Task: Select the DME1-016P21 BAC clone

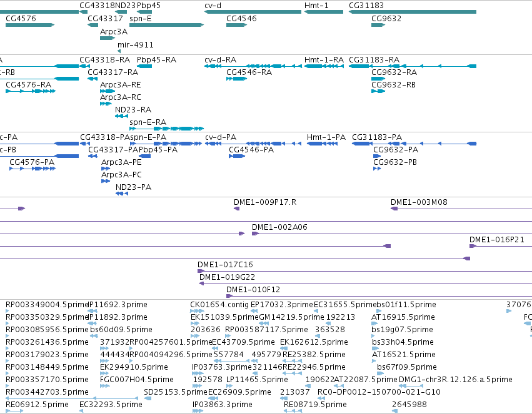Action: [x=501, y=246]
